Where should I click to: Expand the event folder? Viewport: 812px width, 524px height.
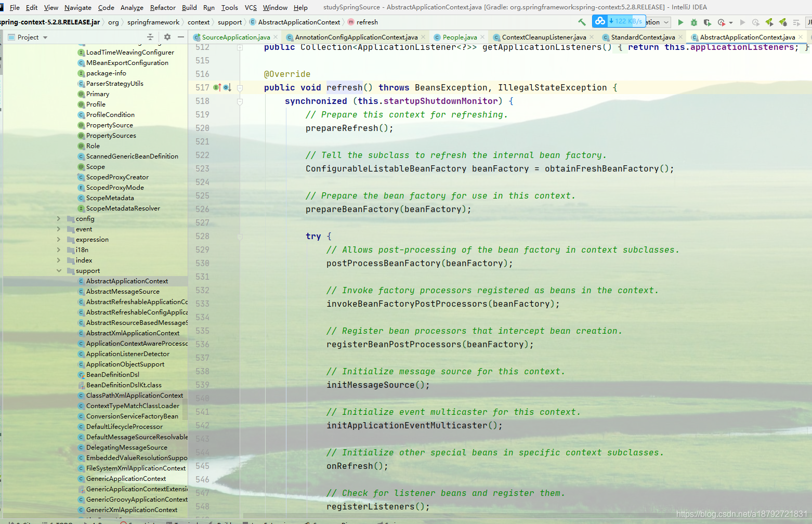[x=59, y=229]
